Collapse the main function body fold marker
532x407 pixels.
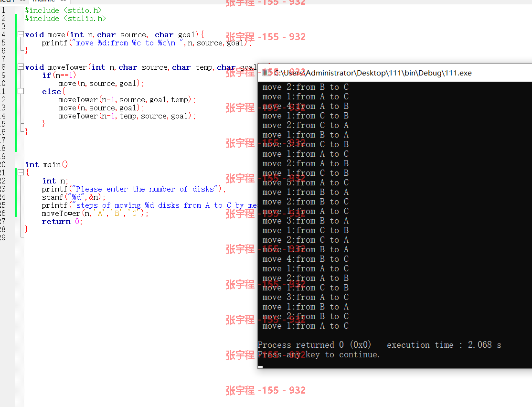[x=21, y=172]
